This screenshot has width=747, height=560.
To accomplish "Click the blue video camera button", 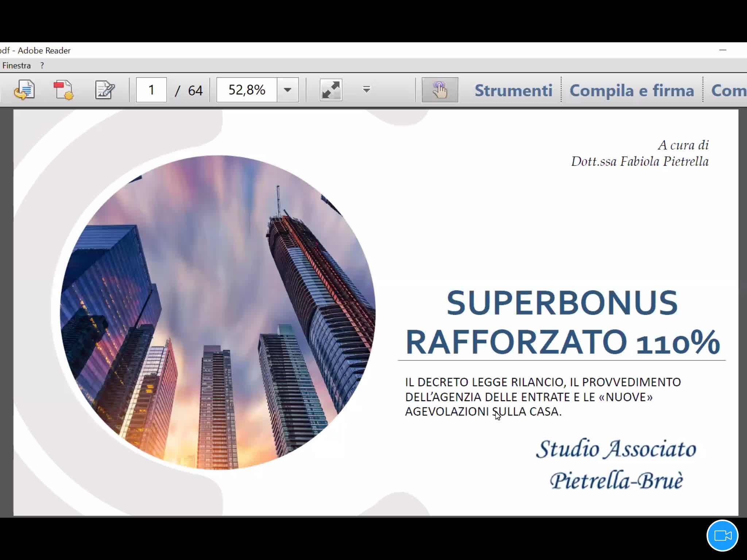I will 723,536.
